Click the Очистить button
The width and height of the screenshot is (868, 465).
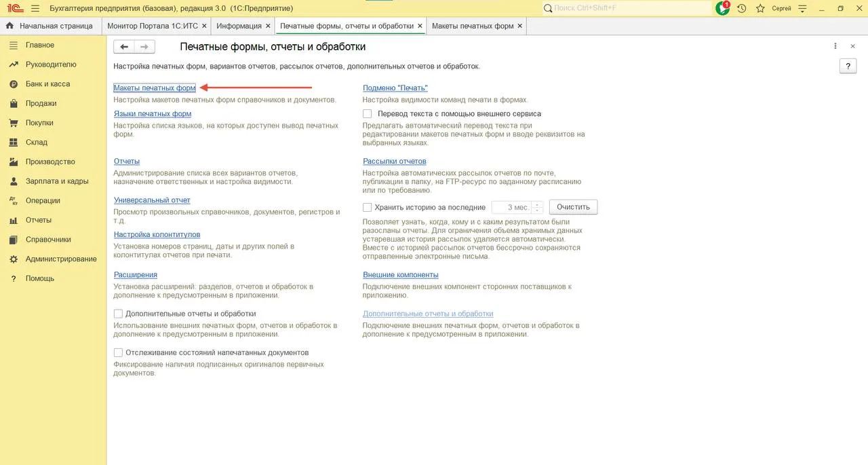click(x=573, y=207)
